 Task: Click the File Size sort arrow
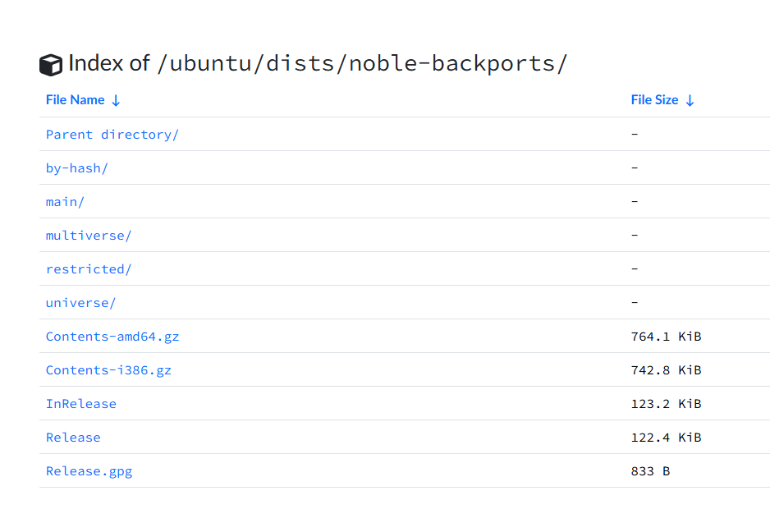click(x=690, y=101)
